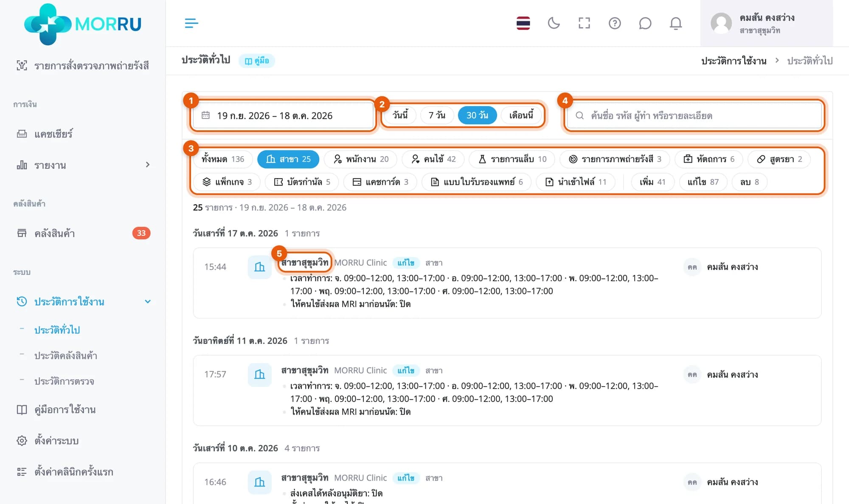The image size is (849, 504).
Task: Select ประวัติคลังสินค้า submenu item
Action: pyautogui.click(x=66, y=356)
